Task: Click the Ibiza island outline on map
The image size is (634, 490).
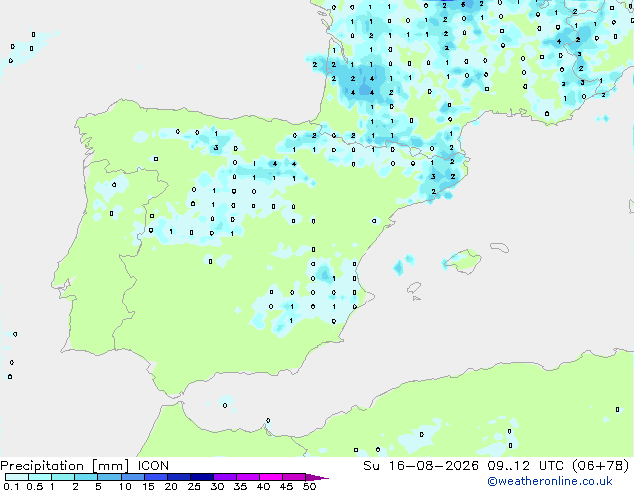Action: click(x=414, y=288)
